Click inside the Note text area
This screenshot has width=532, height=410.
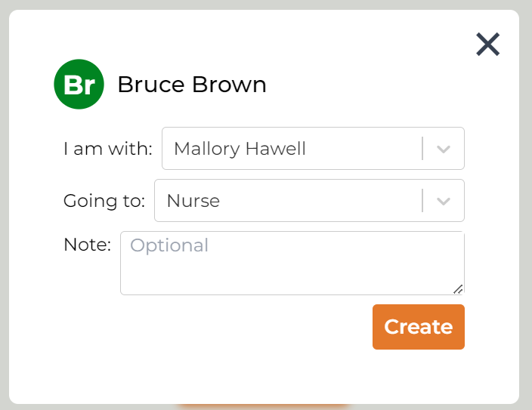click(x=292, y=268)
